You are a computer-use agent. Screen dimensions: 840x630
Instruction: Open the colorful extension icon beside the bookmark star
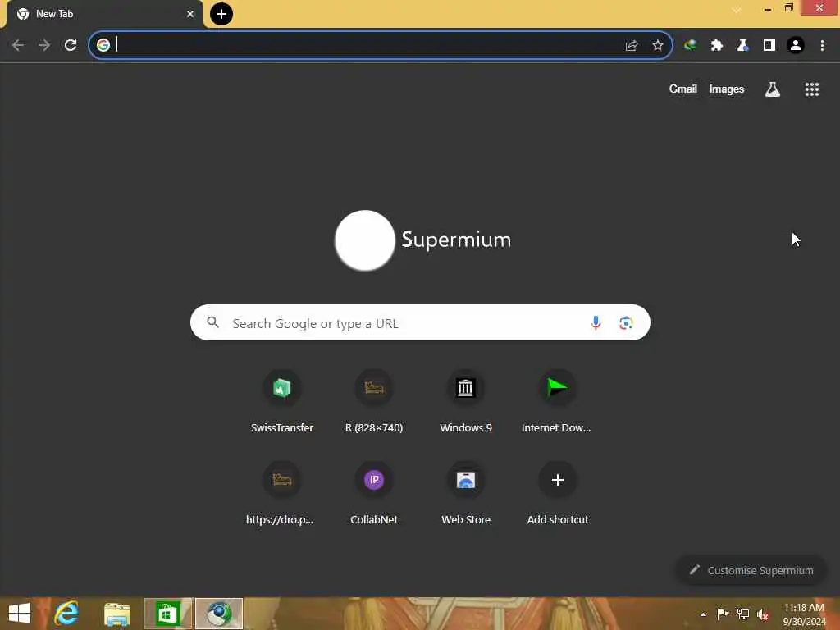point(690,46)
